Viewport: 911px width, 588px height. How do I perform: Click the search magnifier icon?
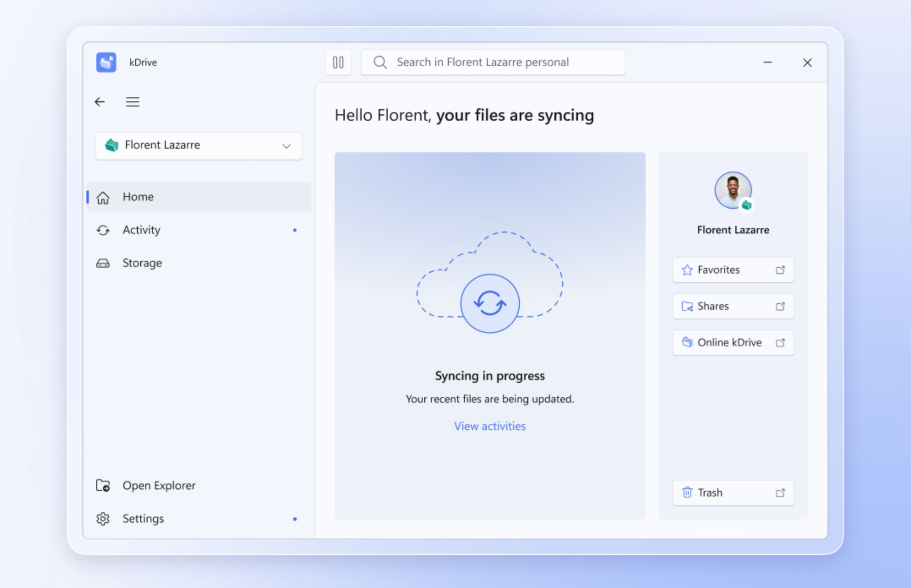[x=380, y=63]
